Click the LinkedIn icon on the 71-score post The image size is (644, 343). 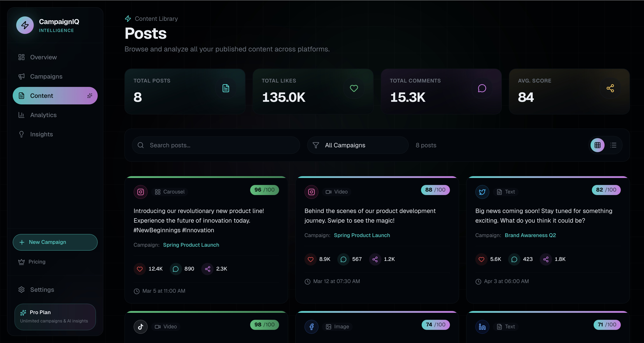482,327
